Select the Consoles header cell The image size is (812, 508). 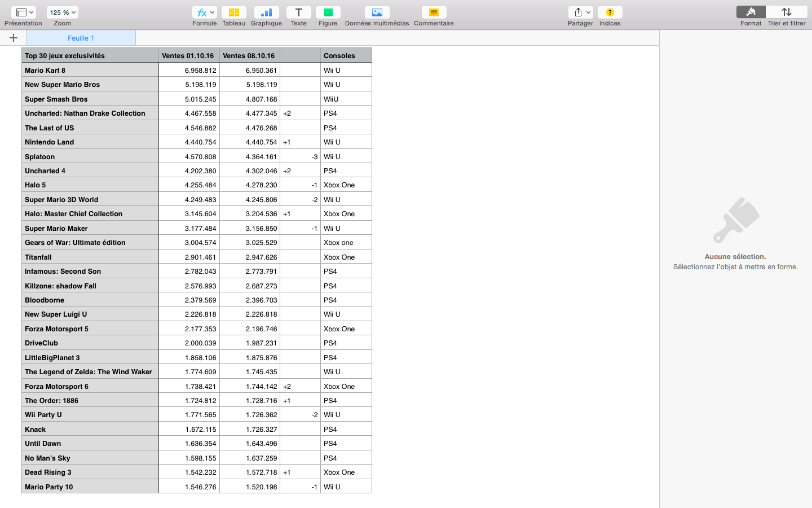coord(346,55)
